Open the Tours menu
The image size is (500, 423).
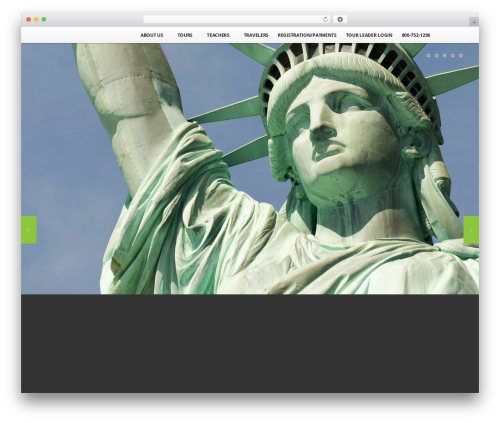click(185, 35)
